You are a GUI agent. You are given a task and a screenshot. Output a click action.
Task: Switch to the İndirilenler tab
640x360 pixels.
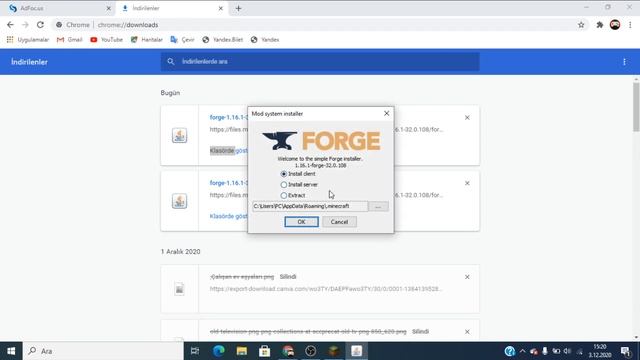[x=171, y=8]
